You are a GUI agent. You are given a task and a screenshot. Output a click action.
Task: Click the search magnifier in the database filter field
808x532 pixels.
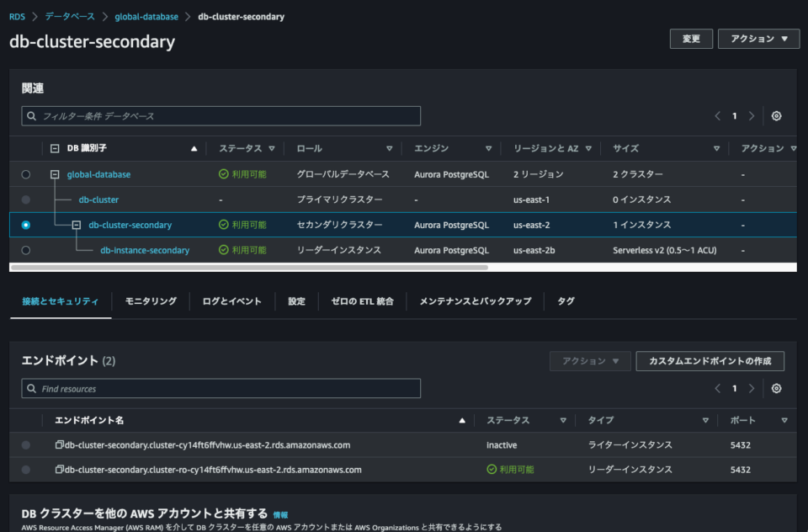(x=31, y=115)
